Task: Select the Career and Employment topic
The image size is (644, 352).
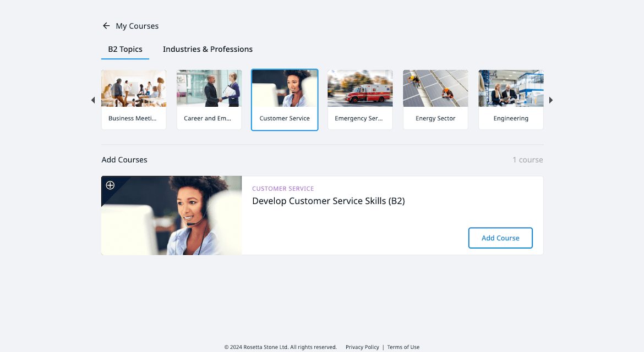Action: [x=209, y=100]
